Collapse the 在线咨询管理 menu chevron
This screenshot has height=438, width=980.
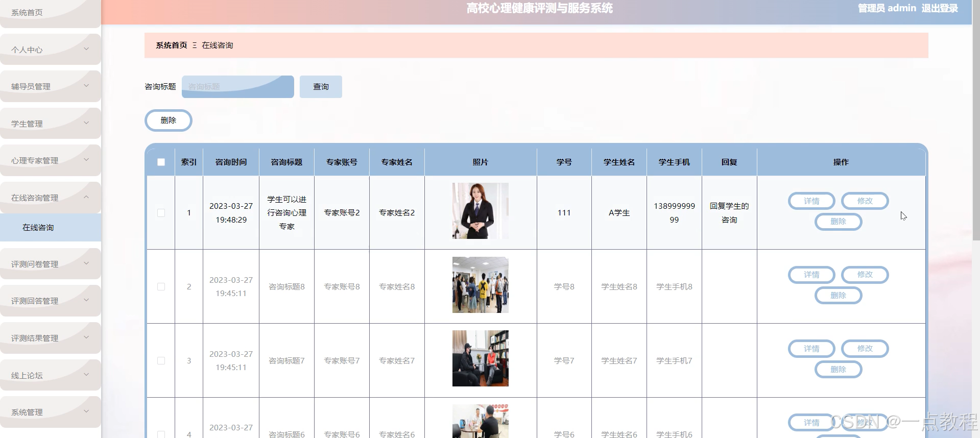[86, 197]
